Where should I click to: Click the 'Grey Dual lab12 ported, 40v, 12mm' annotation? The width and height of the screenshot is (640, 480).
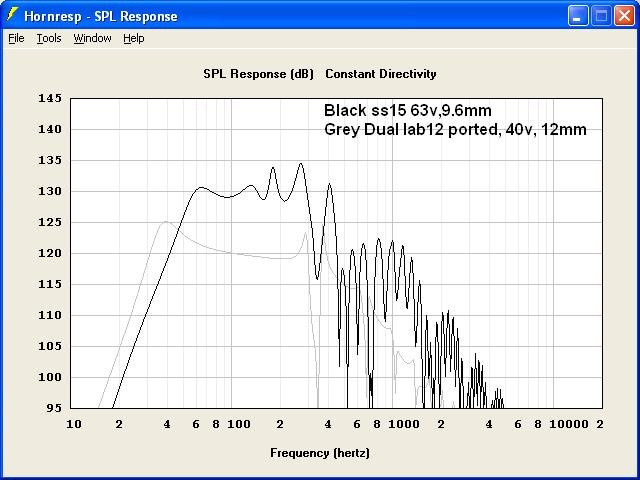pos(455,130)
